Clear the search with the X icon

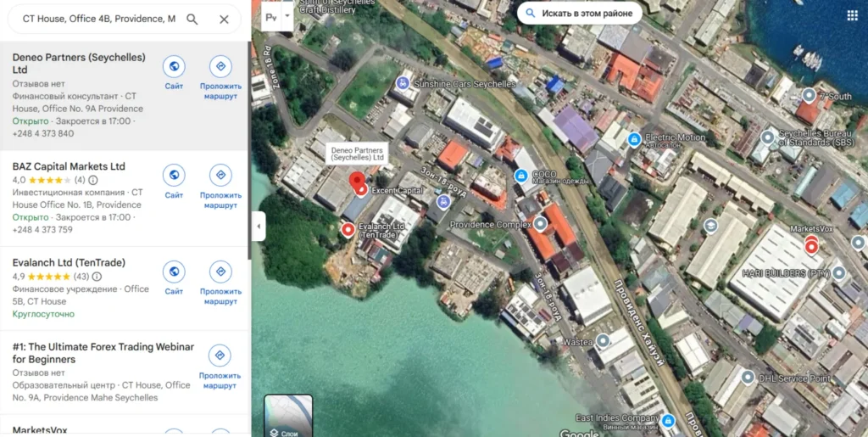coord(224,19)
